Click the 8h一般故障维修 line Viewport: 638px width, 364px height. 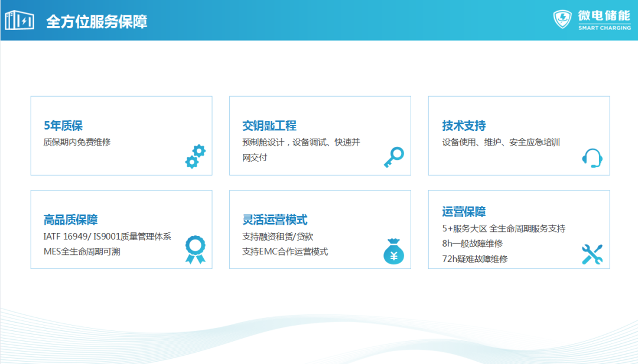473,243
